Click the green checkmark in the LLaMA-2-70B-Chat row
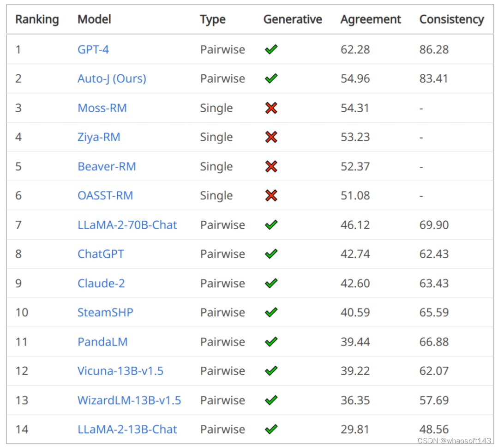Viewport: 498px width, 448px height. tap(271, 224)
